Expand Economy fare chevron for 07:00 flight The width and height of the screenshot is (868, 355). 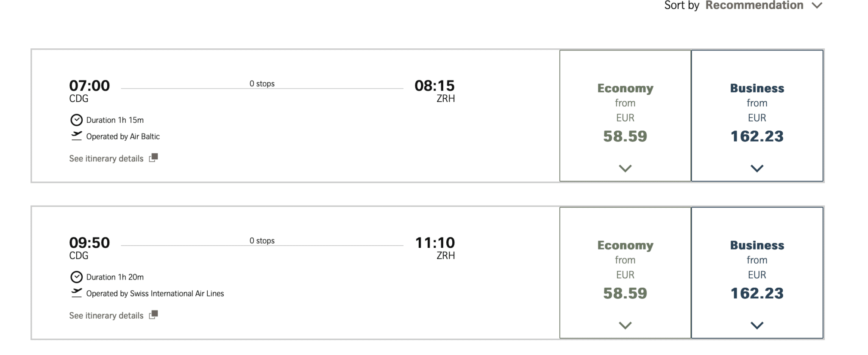pyautogui.click(x=625, y=168)
